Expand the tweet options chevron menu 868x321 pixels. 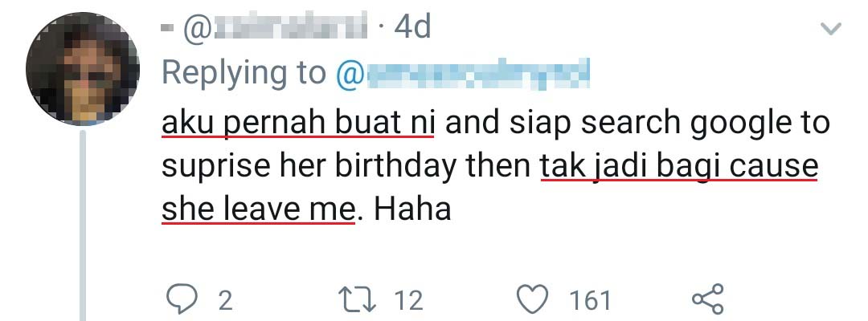coord(829,30)
